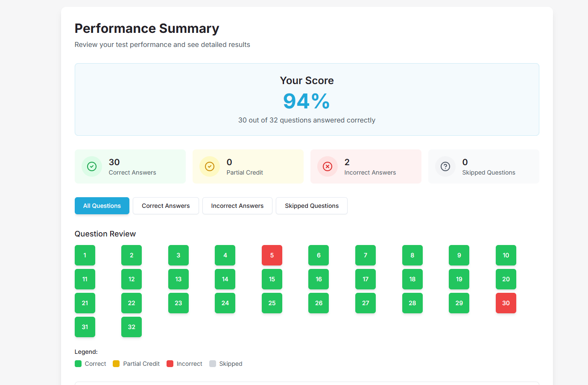Open incorrect question 30 for review

506,303
